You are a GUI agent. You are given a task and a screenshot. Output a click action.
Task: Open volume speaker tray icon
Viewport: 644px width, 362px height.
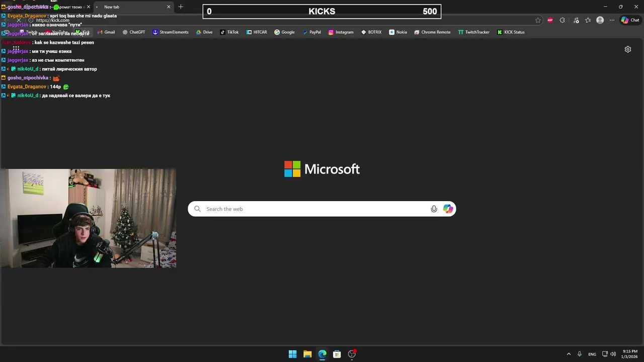(613, 354)
